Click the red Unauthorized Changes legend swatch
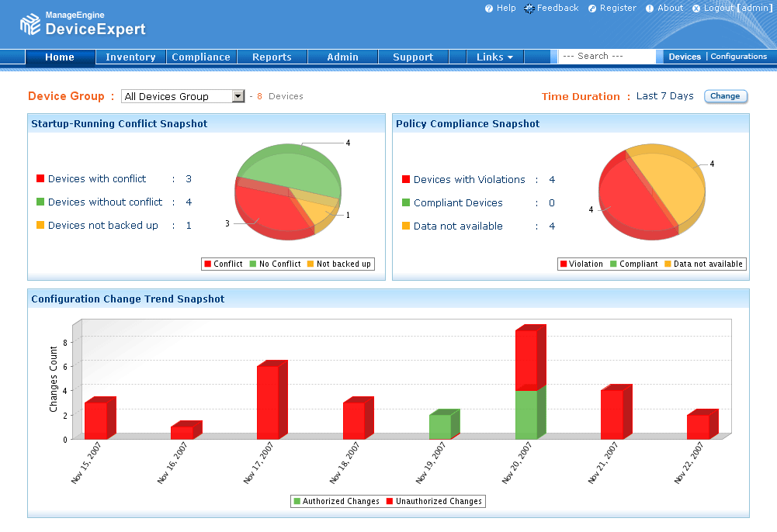This screenshot has height=532, width=777. 390,502
